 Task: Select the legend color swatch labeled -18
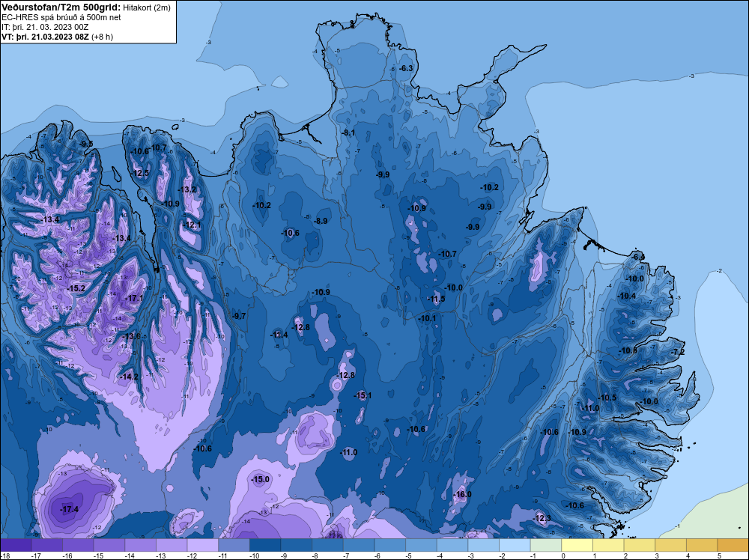(x=16, y=545)
